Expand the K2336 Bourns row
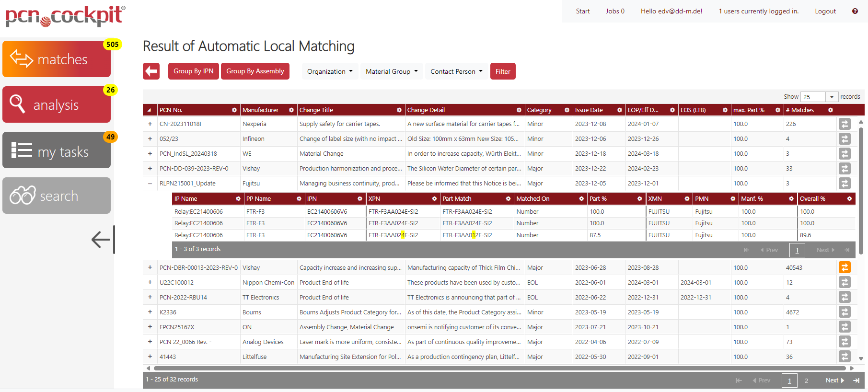Viewport: 868px width, 392px height. (x=150, y=312)
